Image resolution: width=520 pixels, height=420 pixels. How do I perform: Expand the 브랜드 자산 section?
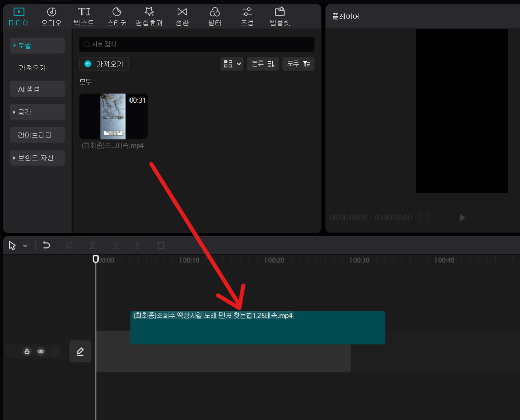coord(37,158)
